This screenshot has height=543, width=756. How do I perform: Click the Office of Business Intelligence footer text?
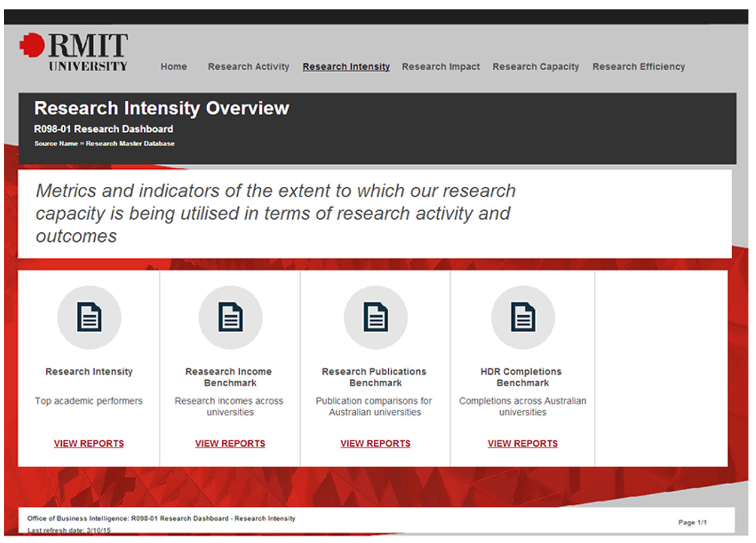click(162, 518)
